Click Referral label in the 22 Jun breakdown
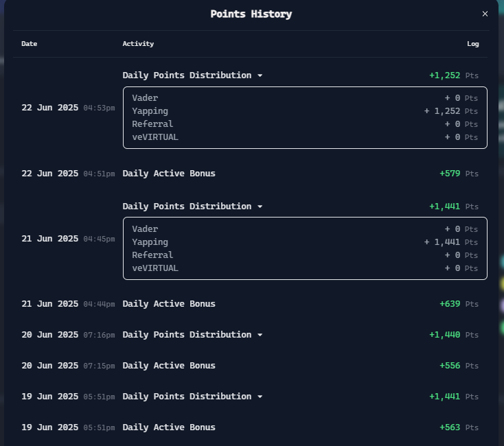The width and height of the screenshot is (504, 446). point(152,124)
